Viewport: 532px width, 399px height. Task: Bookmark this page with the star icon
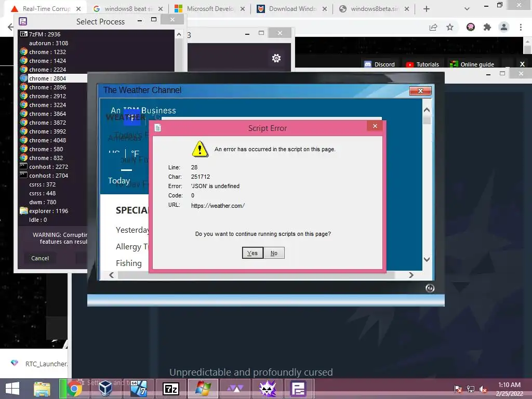point(450,27)
